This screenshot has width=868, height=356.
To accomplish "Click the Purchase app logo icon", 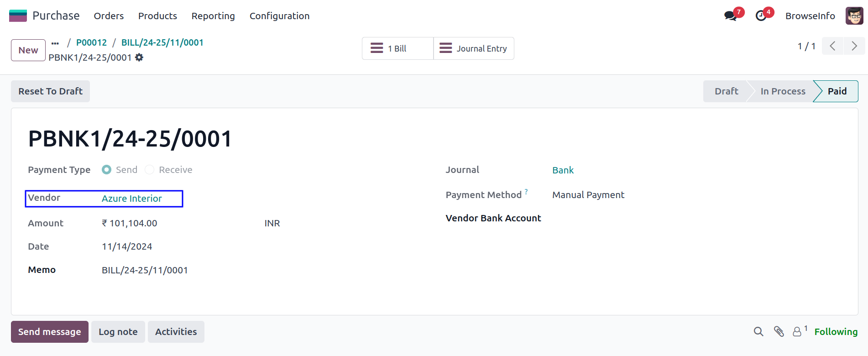I will 18,16.
